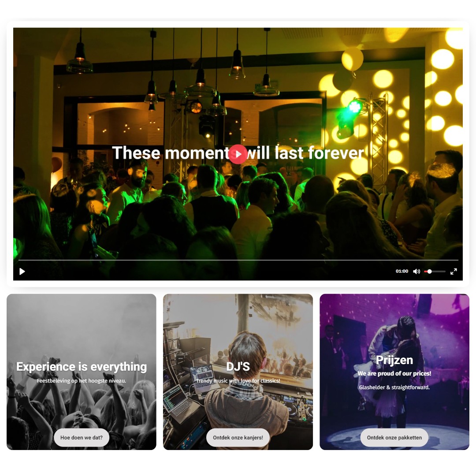The image size is (476, 476).
Task: Click 'We are proud of our prices!' subtitle
Action: (394, 373)
